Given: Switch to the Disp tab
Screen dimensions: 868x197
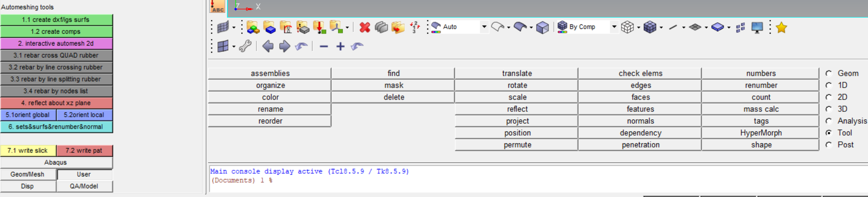Looking at the screenshot, I should 28,187.
